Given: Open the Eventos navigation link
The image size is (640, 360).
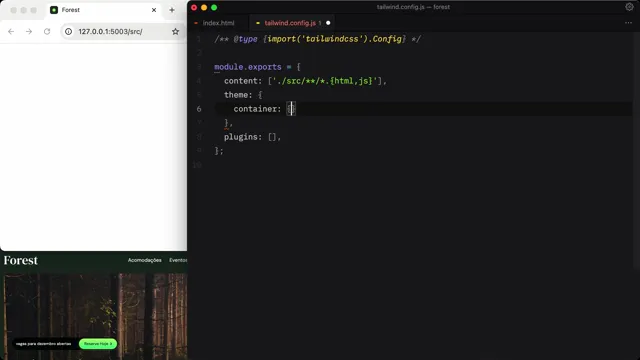Looking at the screenshot, I should click(178, 260).
